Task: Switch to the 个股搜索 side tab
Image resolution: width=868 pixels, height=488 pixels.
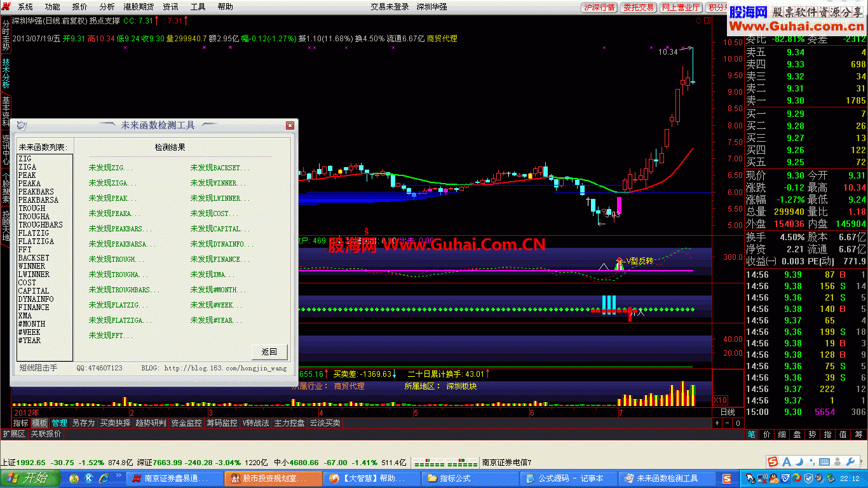Action: coord(6,188)
